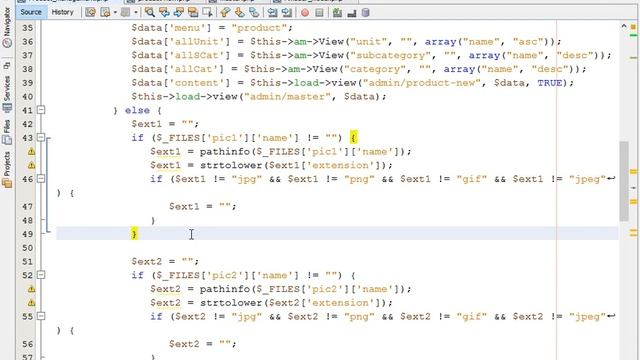Click the highlighted opening brace on line 43
The image size is (640, 360).
353,138
